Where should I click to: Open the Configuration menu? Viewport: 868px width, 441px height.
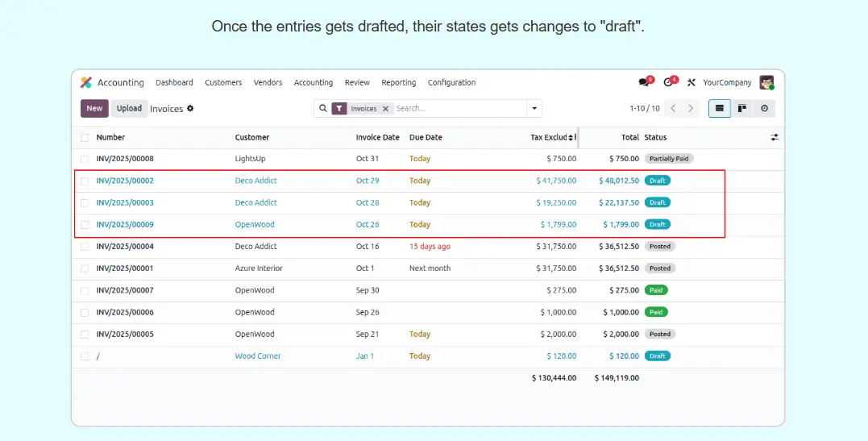coord(451,82)
